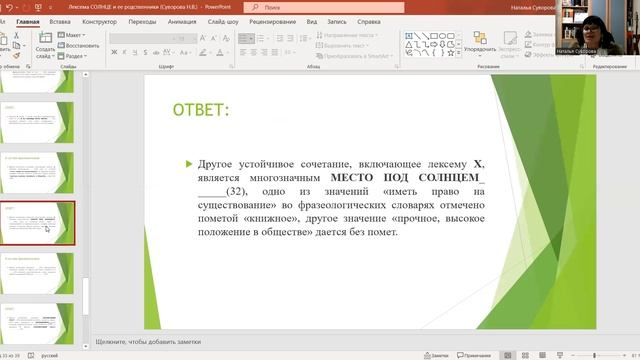The width and height of the screenshot is (640, 360).
Task: Toggle Заметки notes pane in status bar
Action: pyautogui.click(x=436, y=356)
